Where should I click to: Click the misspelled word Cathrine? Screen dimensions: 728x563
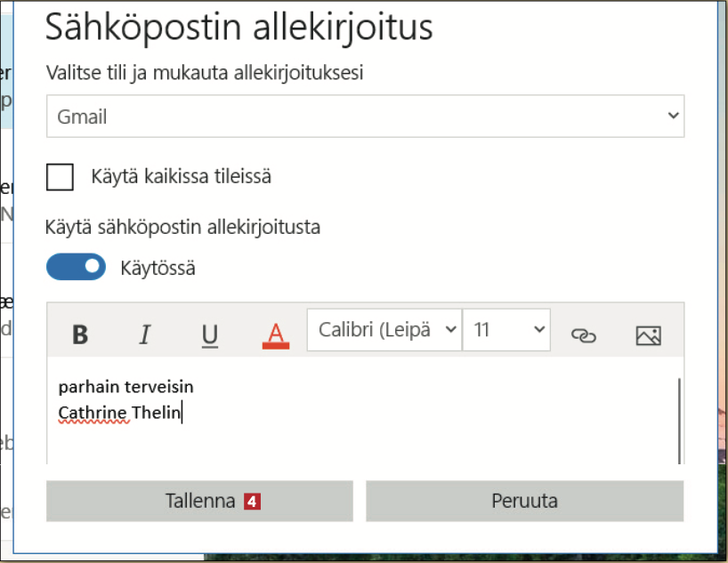[x=93, y=413]
